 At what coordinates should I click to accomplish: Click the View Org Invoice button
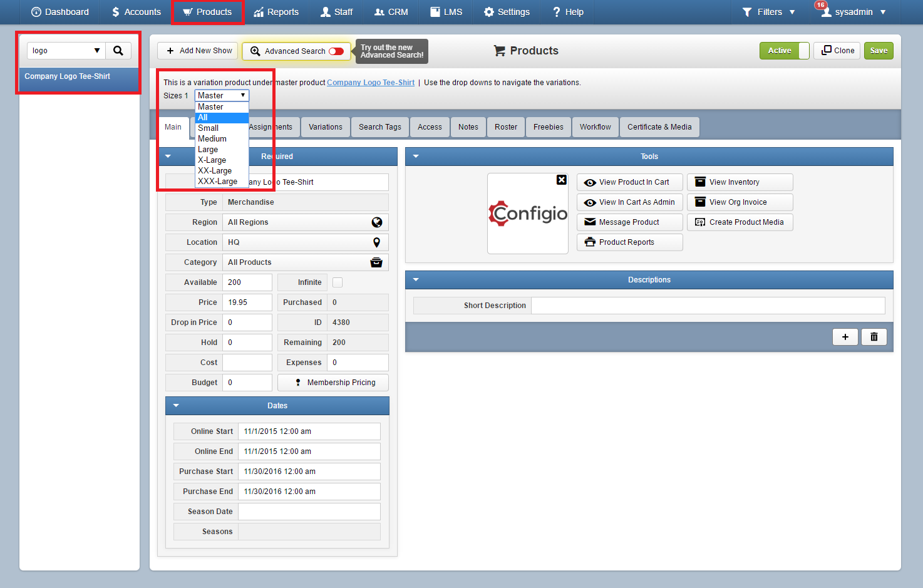click(x=740, y=202)
